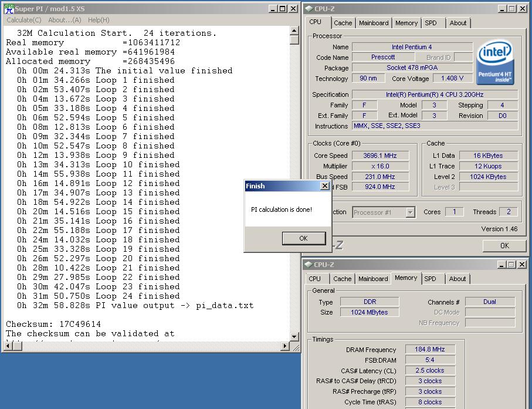Click the L1 Data value 16 KBytes

click(489, 156)
